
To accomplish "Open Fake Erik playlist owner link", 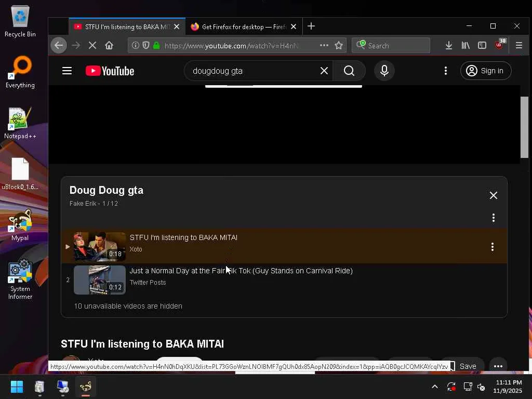I will pyautogui.click(x=83, y=204).
